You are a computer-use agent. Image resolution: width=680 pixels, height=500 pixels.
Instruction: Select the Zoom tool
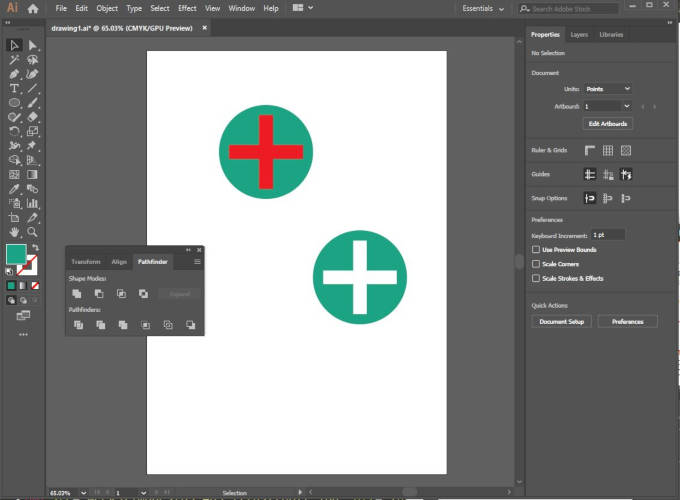coord(32,232)
